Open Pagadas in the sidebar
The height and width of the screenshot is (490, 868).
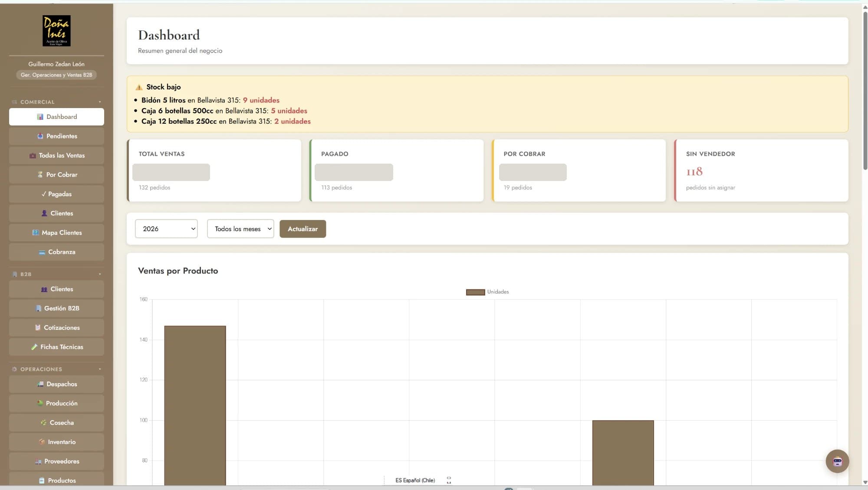(56, 194)
